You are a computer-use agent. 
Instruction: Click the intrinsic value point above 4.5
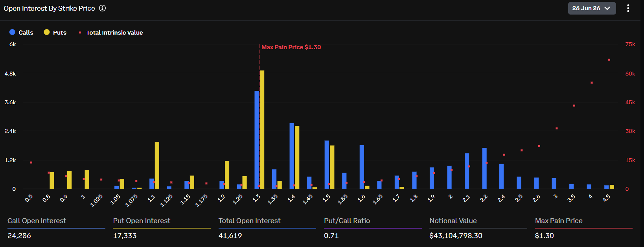point(609,60)
